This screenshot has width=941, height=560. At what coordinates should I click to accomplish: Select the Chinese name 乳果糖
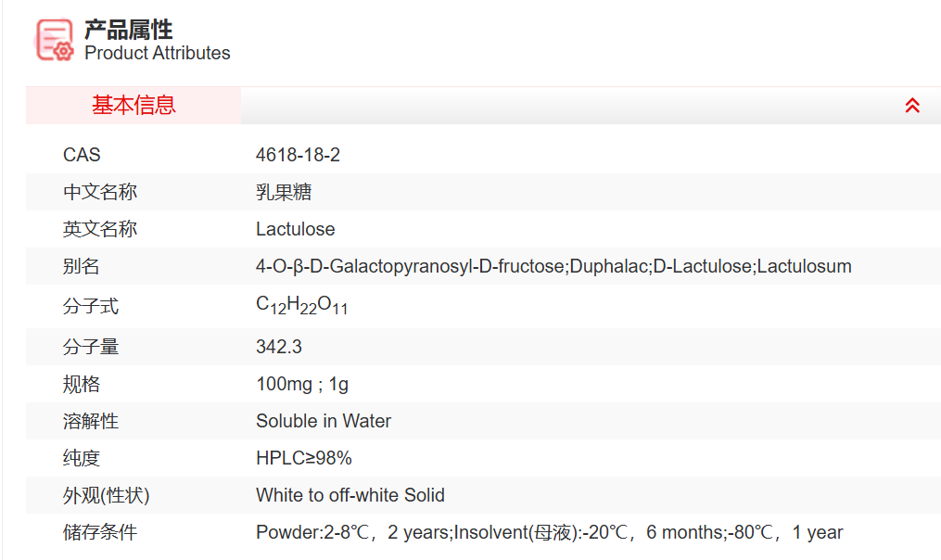coord(284,192)
